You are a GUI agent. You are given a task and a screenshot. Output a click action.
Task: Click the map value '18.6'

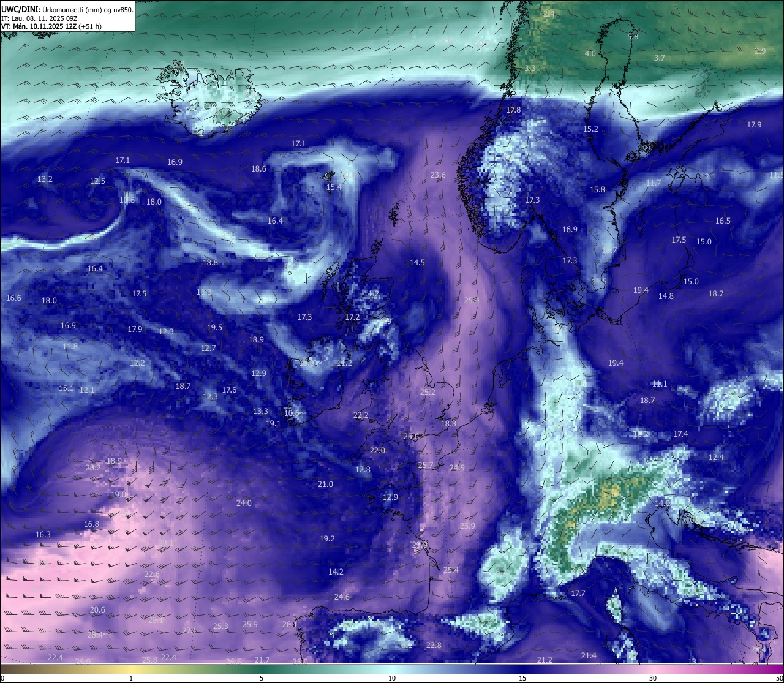coord(258,168)
